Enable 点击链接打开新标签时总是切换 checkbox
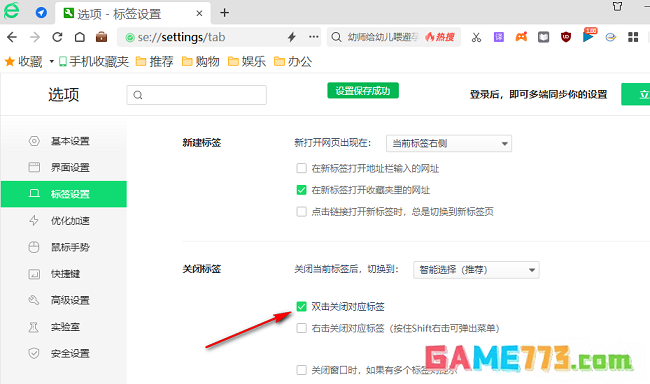Image resolution: width=650 pixels, height=384 pixels. [x=301, y=211]
